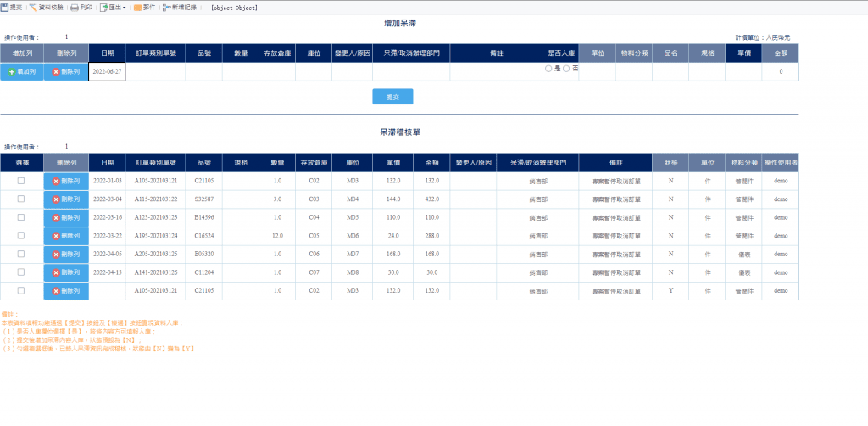This screenshot has height=426, width=868.
Task: Select 否 radio for 是否入庫
Action: pos(566,69)
